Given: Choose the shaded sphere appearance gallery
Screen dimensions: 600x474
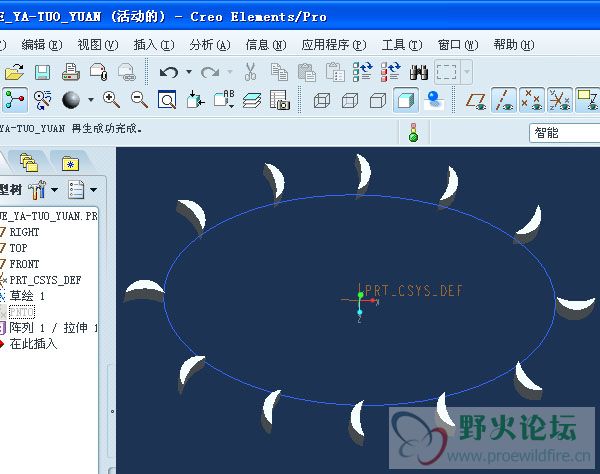Looking at the screenshot, I should [x=71, y=100].
